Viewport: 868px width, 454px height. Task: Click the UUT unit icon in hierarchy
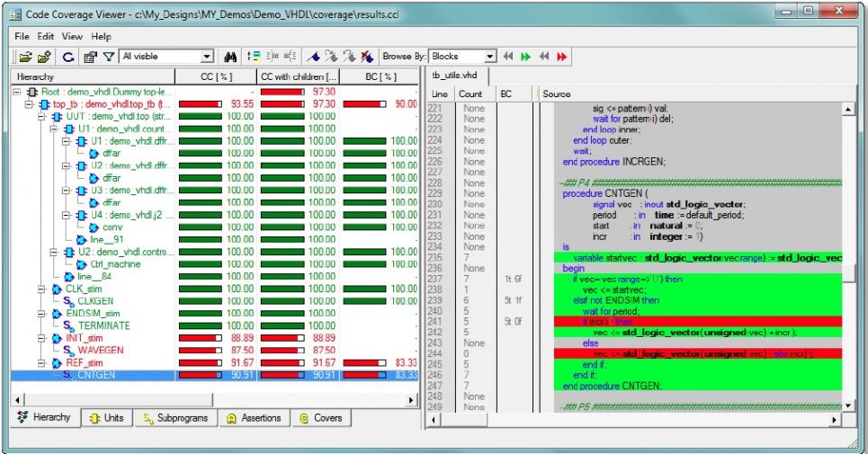[57, 117]
